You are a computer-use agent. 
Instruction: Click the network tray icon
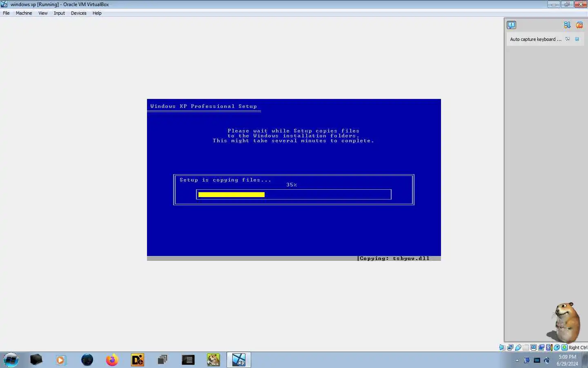pos(527,360)
